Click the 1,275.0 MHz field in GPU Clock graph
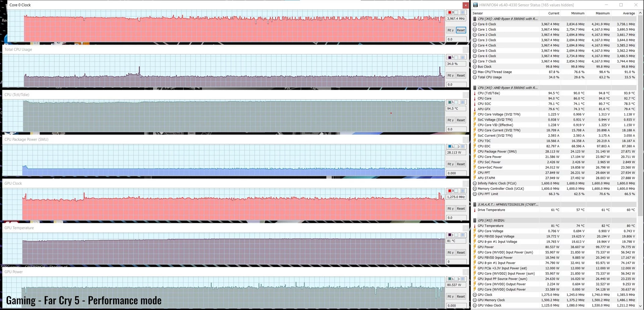 [x=456, y=197]
